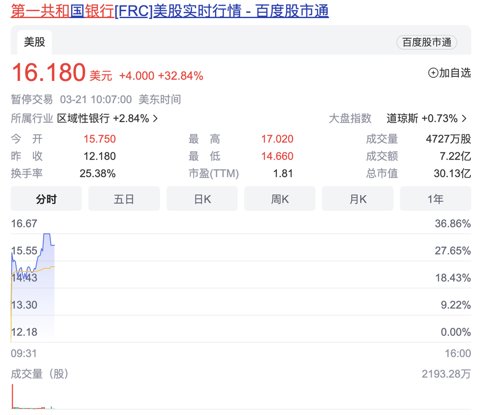Switch to the 分时 chart tab
Screen dimensions: 500x415
(46, 199)
